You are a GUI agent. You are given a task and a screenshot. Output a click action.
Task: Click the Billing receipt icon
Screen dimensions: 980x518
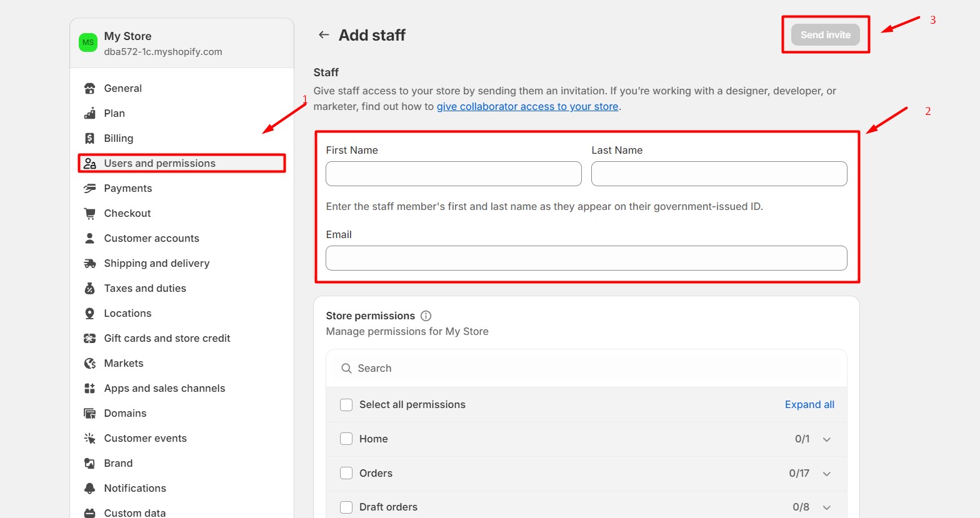(x=89, y=138)
